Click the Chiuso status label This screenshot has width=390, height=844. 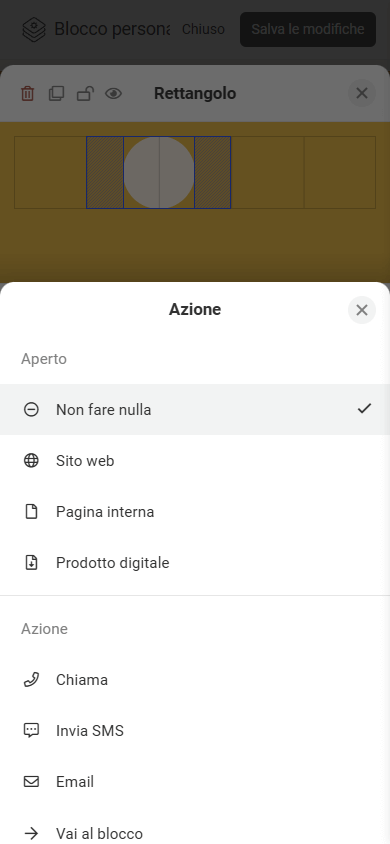click(x=203, y=29)
